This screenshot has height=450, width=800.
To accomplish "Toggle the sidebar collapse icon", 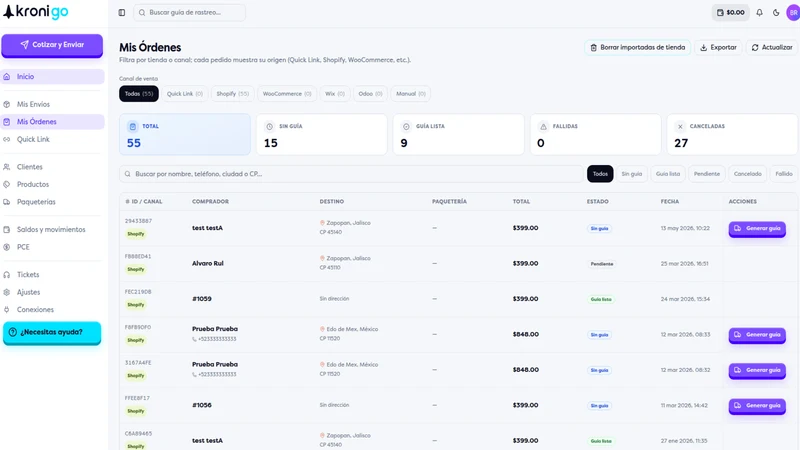I will pyautogui.click(x=121, y=12).
